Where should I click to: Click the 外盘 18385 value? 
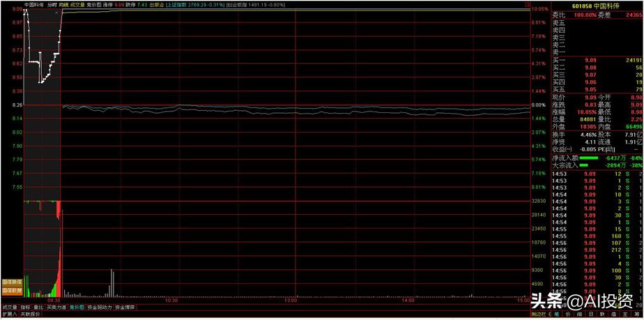(x=587, y=126)
